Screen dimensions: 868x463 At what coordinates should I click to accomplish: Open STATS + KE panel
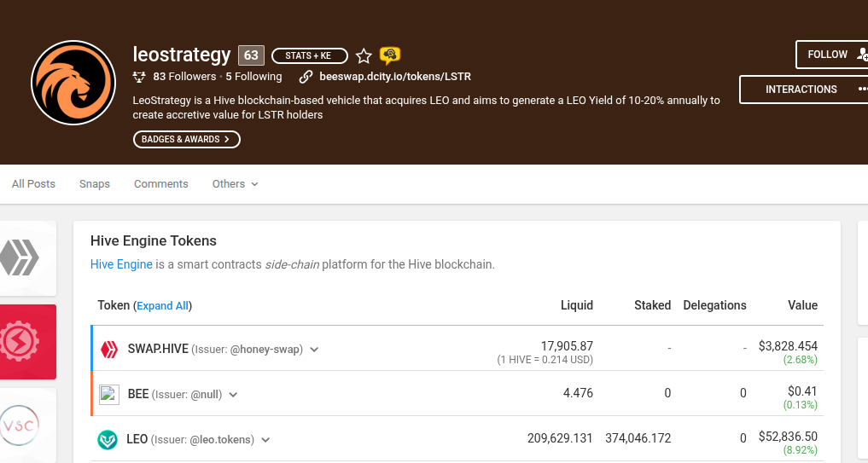coord(310,56)
